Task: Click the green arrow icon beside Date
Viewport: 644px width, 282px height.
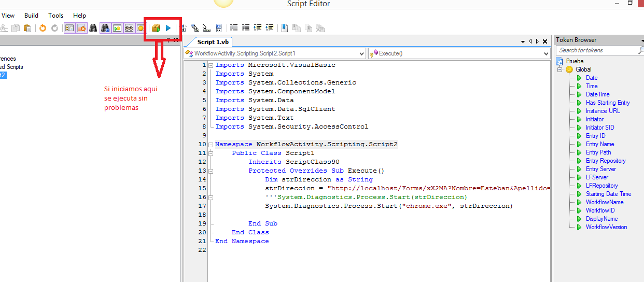Action: pos(580,78)
